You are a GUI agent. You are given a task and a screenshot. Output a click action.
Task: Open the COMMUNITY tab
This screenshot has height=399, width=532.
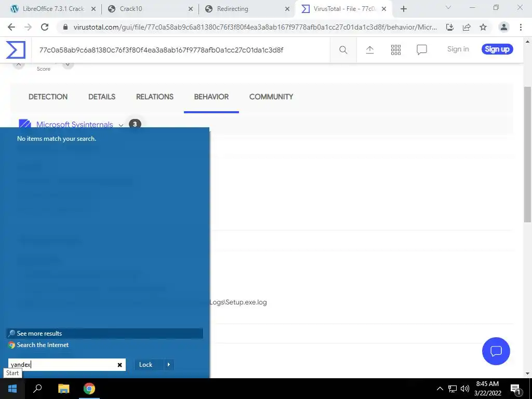pyautogui.click(x=271, y=97)
